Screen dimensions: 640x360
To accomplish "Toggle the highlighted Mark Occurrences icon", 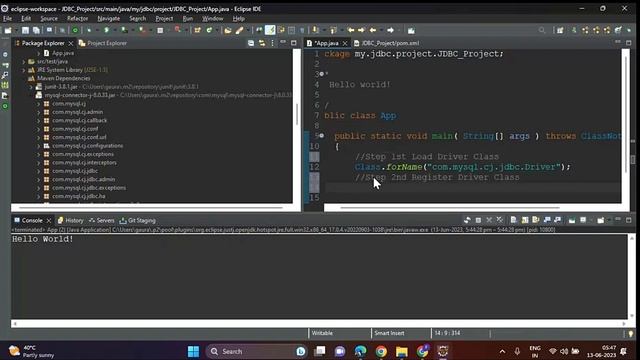I will click(270, 30).
